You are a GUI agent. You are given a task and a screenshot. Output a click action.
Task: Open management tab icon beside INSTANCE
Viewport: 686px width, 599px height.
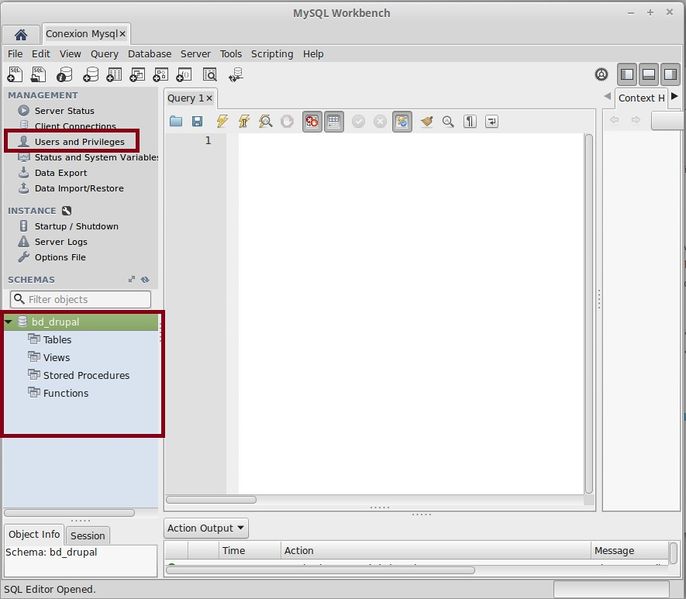tap(66, 210)
